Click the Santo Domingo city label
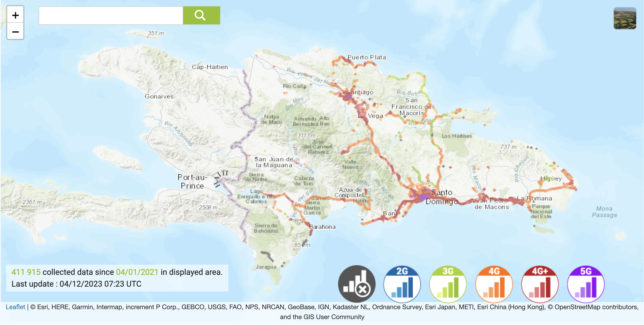Image resolution: width=644 pixels, height=325 pixels. pyautogui.click(x=441, y=197)
